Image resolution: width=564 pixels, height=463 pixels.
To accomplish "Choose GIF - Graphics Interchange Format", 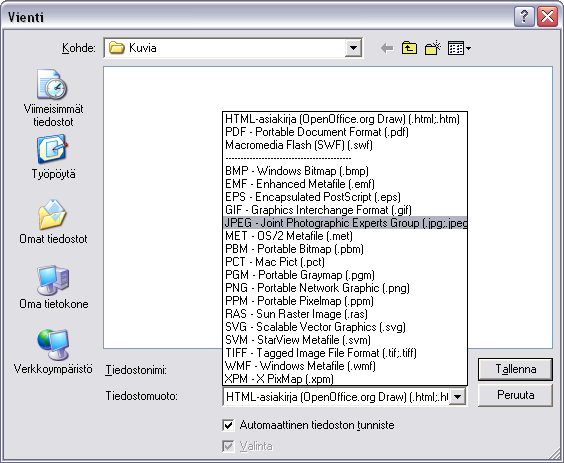I will [345, 210].
